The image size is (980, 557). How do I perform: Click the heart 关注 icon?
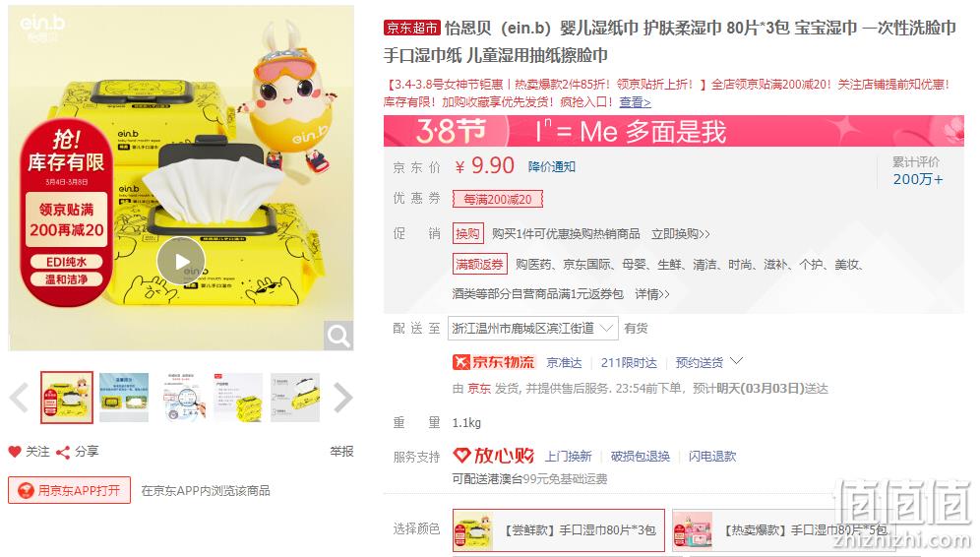[15, 452]
